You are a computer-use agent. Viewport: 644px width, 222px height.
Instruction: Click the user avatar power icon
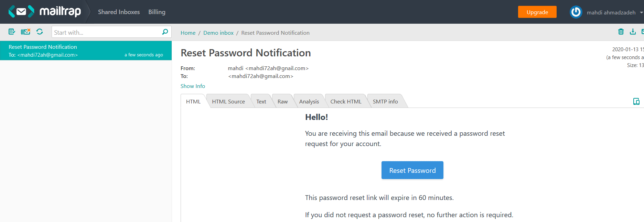coord(576,12)
